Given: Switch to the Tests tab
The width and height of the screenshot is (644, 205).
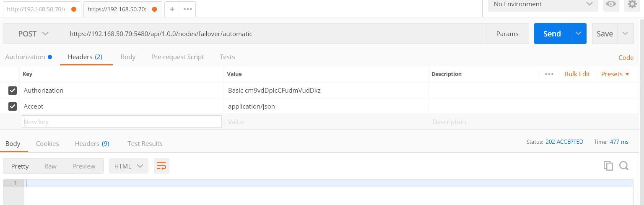Looking at the screenshot, I should [227, 57].
